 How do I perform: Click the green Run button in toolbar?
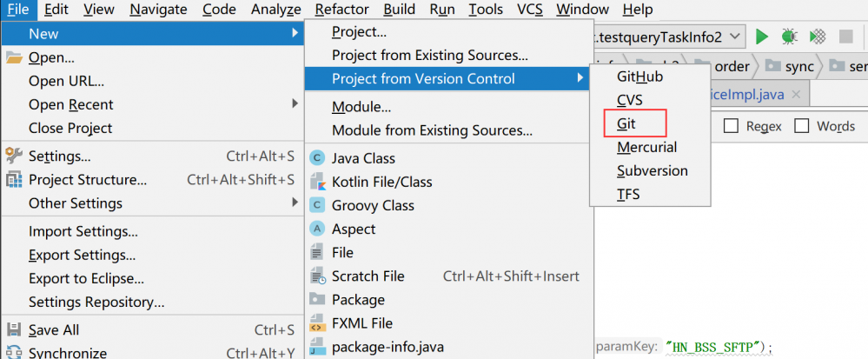(x=762, y=37)
